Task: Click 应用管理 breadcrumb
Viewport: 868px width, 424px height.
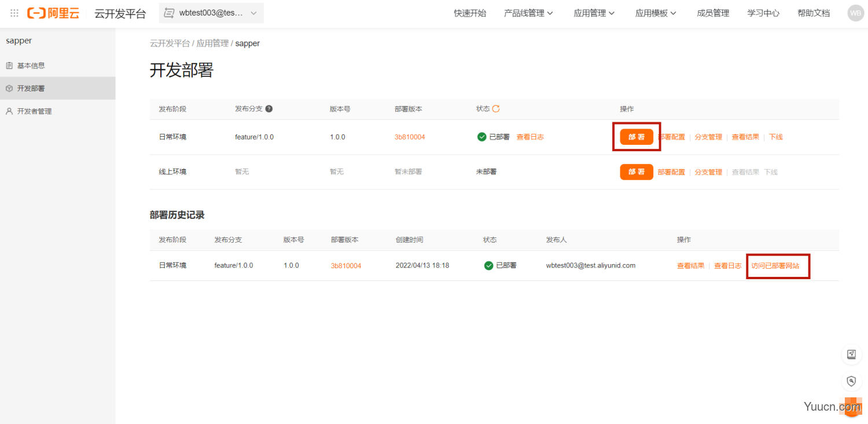Action: coord(212,43)
